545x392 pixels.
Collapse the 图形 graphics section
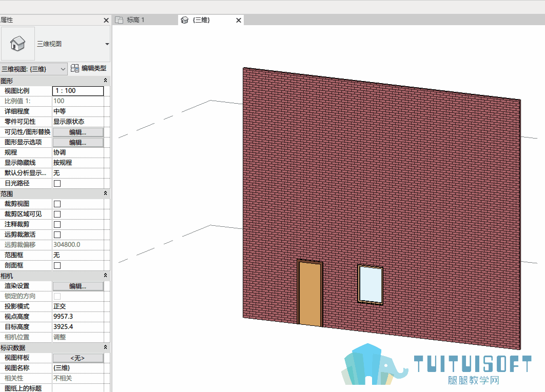(x=106, y=81)
